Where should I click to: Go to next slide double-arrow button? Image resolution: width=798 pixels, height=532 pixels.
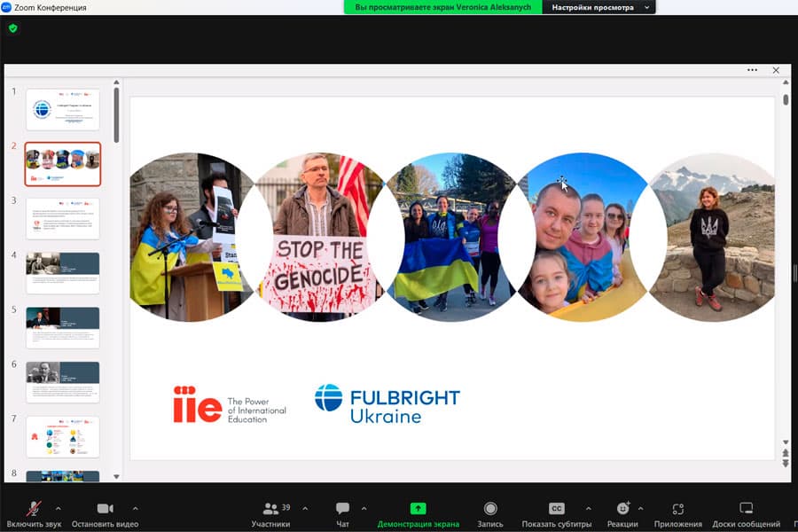pyautogui.click(x=786, y=463)
